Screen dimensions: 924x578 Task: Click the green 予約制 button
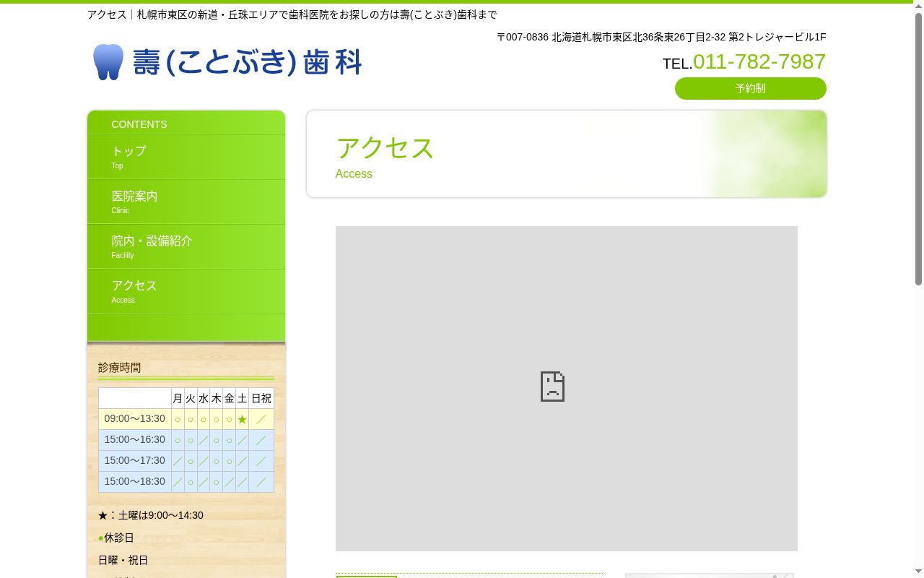point(750,88)
